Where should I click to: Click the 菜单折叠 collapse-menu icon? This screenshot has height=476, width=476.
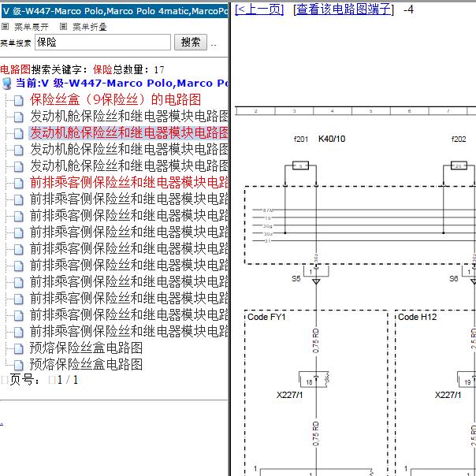63,27
